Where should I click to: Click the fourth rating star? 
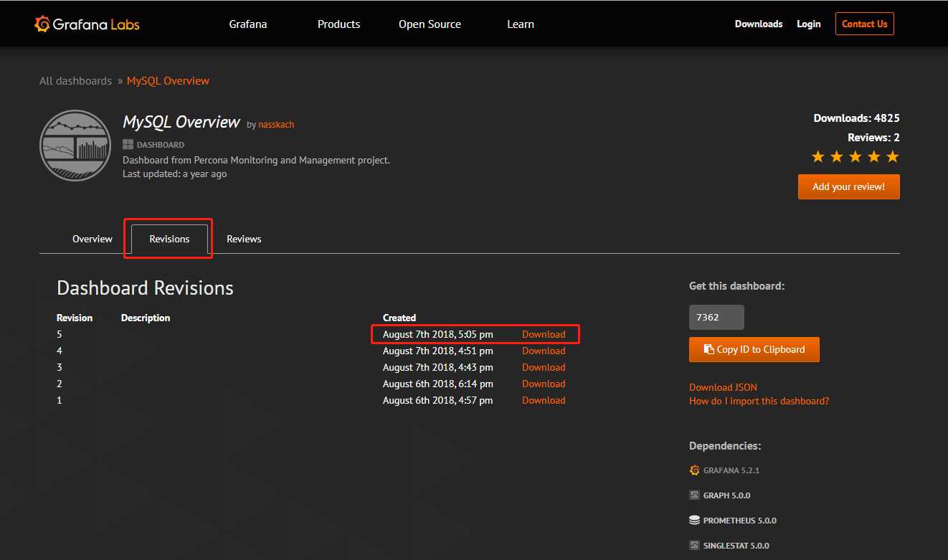874,156
